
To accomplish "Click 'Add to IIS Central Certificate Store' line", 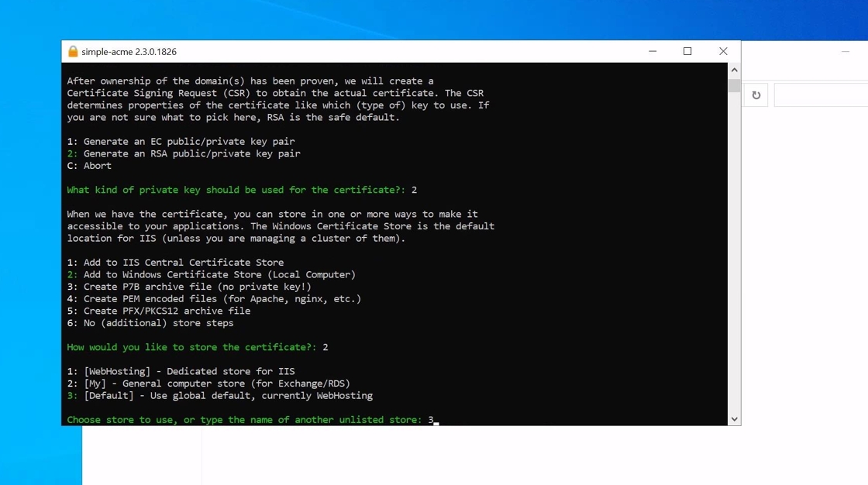I will point(175,263).
